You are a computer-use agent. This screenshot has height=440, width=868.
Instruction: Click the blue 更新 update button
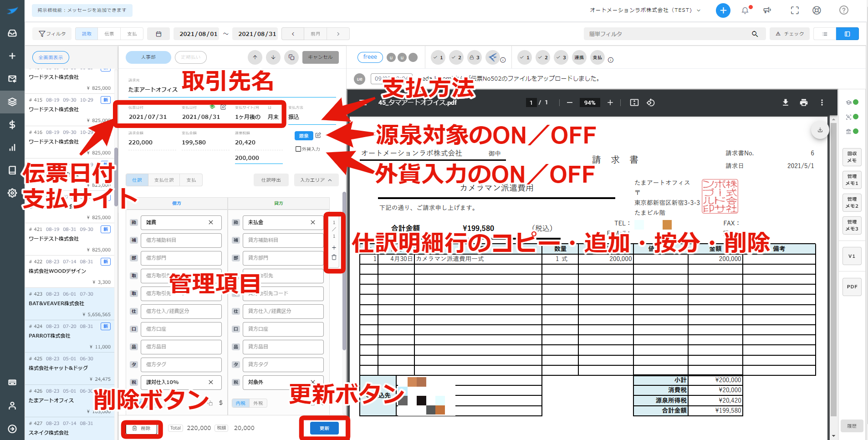point(324,428)
